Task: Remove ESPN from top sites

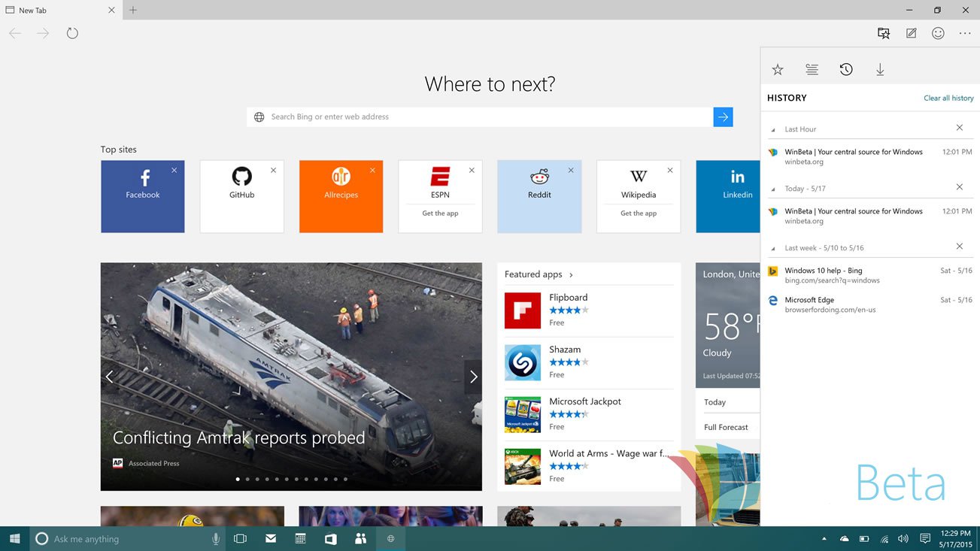Action: pos(472,171)
